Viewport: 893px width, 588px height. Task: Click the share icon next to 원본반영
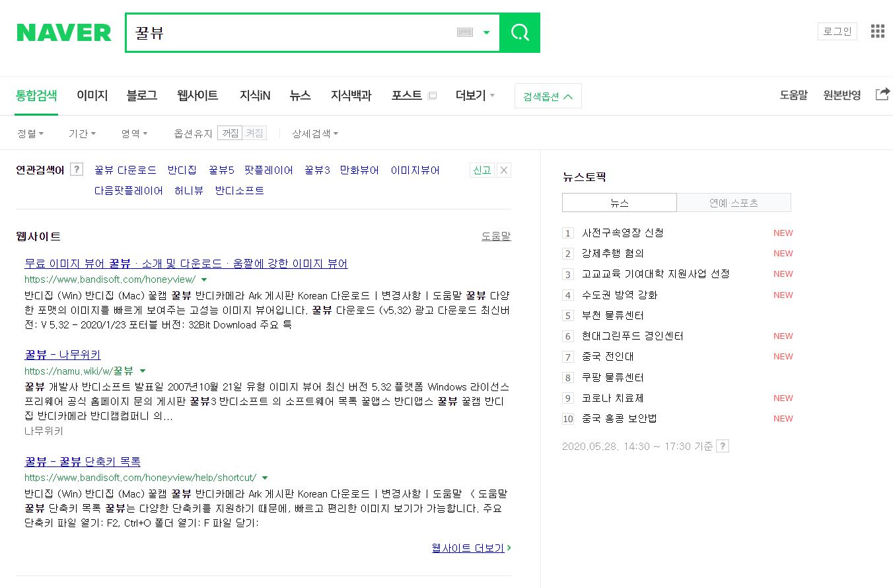(x=882, y=94)
